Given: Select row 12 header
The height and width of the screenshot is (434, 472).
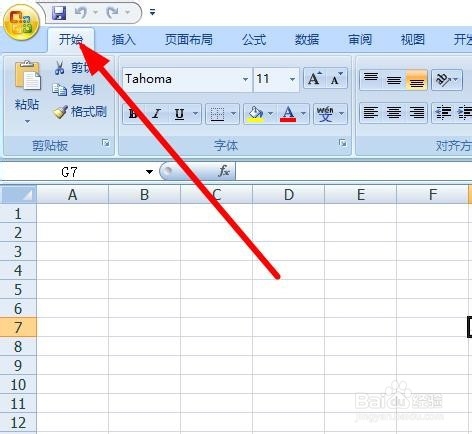Looking at the screenshot, I should (x=18, y=423).
